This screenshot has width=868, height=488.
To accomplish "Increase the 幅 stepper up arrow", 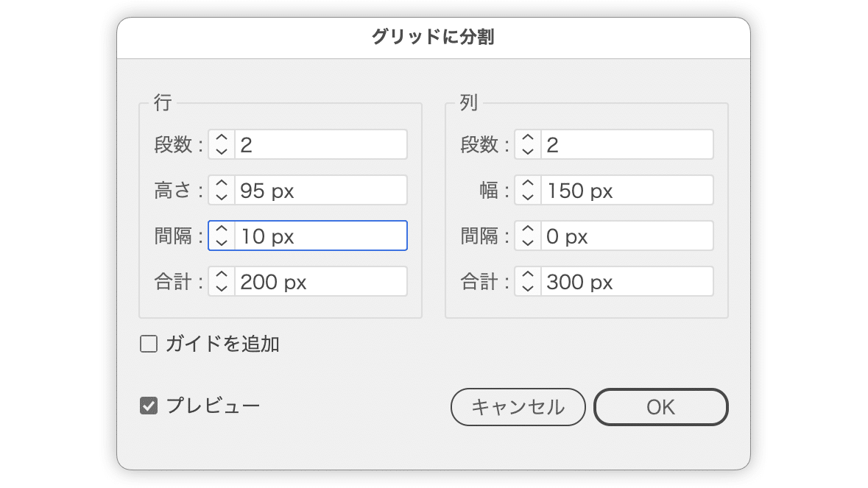I will [x=528, y=183].
